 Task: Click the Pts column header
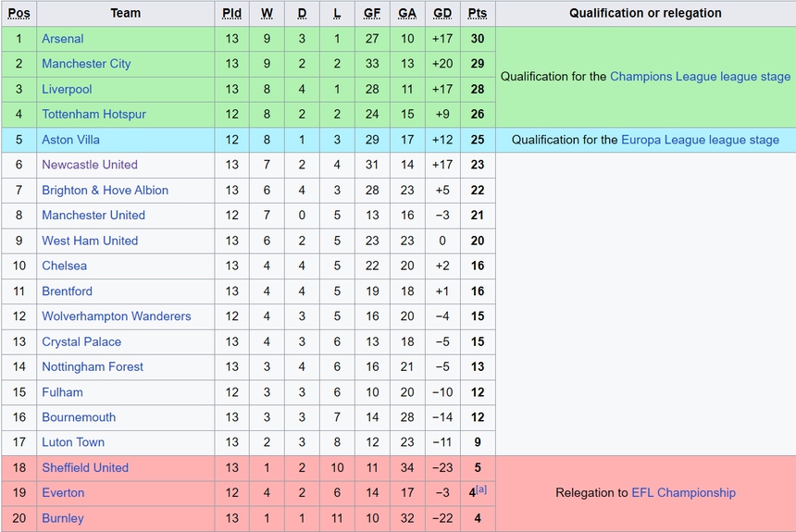[478, 13]
